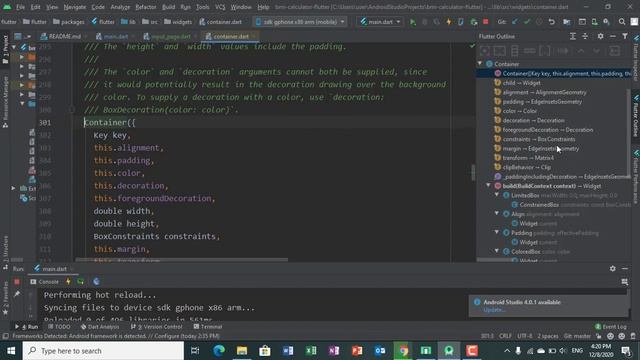
Task: Expand the Ext folder in project tree
Action: click(13, 188)
